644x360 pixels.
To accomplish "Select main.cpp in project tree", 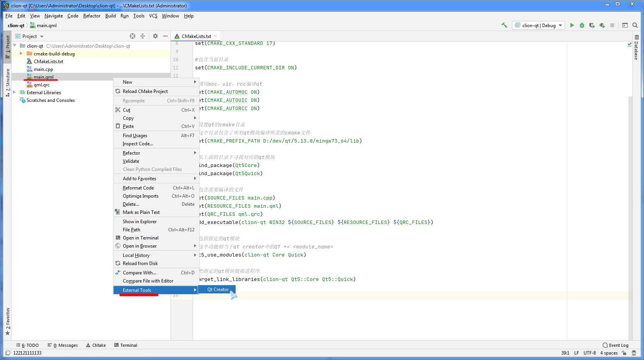I will (43, 69).
